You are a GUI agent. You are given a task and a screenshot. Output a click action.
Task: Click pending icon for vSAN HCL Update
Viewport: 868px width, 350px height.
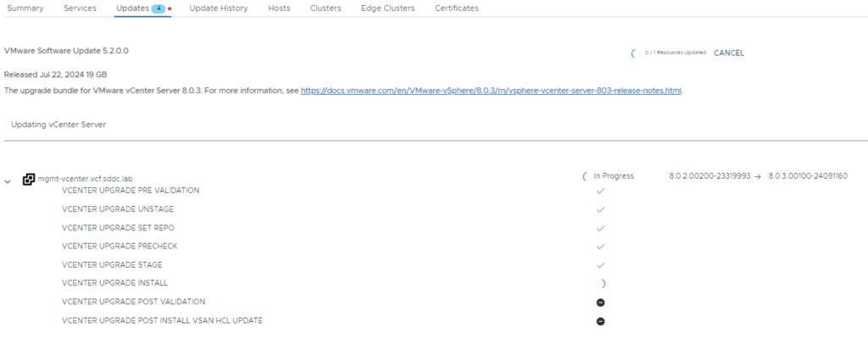pyautogui.click(x=600, y=321)
